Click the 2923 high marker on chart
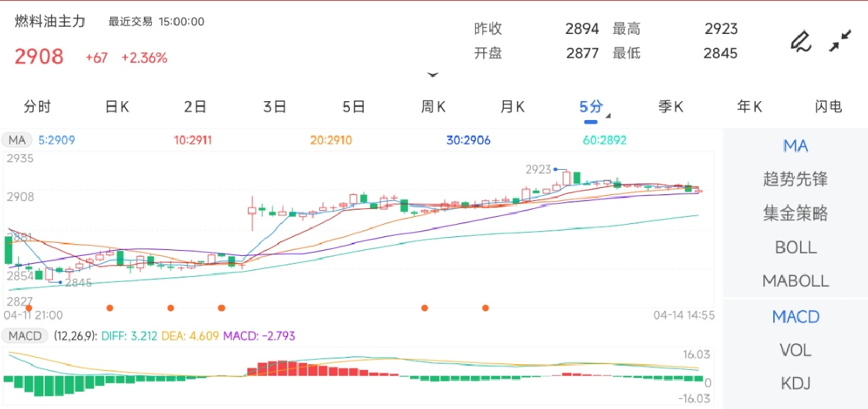Viewport: 868px width, 409px height. coord(538,169)
